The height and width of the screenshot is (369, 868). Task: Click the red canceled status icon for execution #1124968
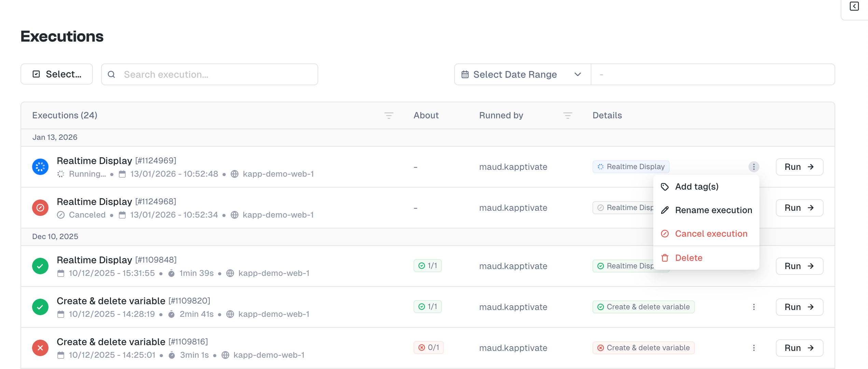(40, 208)
